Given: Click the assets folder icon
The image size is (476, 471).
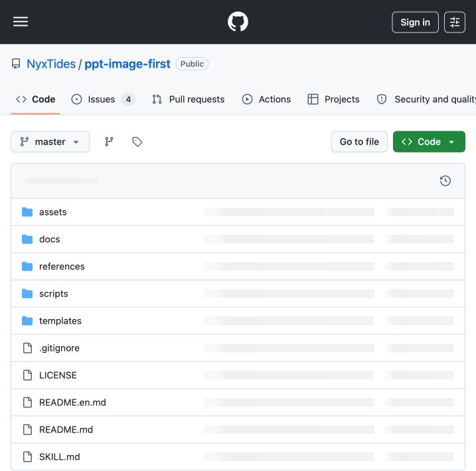Looking at the screenshot, I should click(x=27, y=212).
